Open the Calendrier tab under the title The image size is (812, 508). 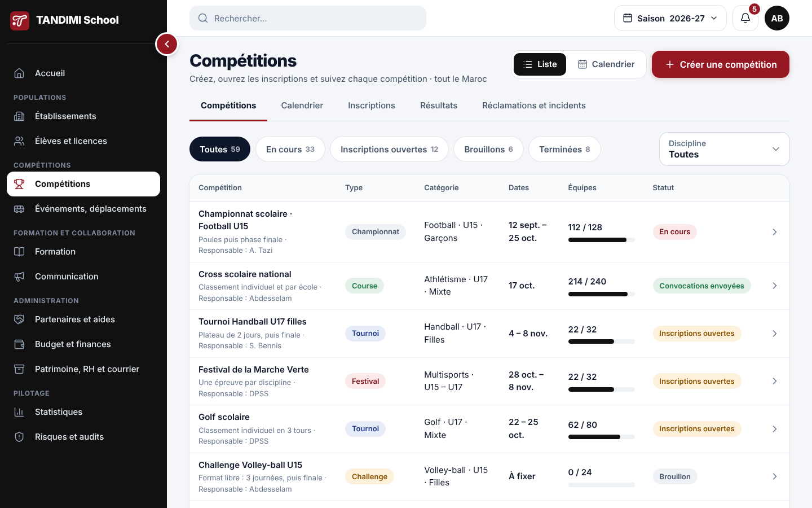pos(302,106)
